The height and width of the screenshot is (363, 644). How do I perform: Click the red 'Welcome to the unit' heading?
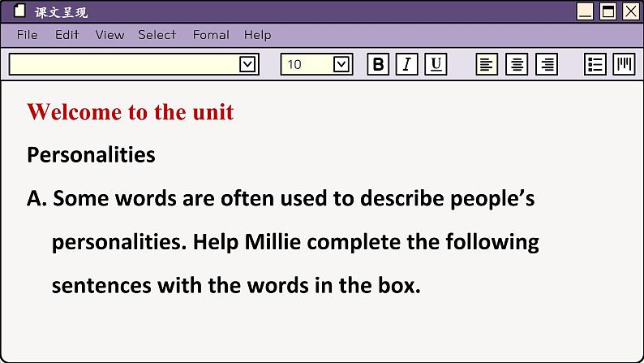[131, 112]
